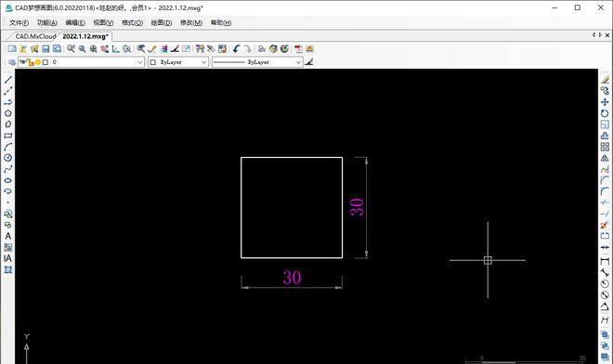Viewport: 613px width, 364px height.
Task: Click the Undo arrow in toolbar
Action: [x=236, y=49]
